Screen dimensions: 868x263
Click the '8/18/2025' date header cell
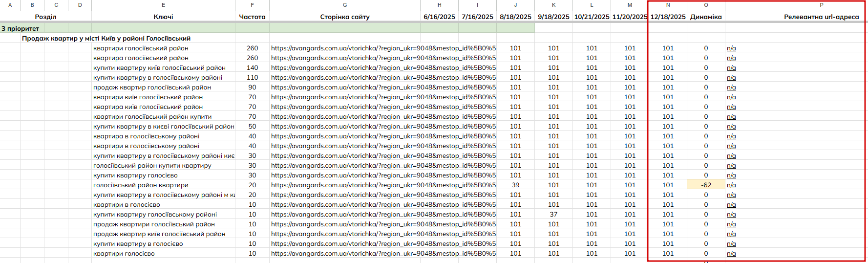[515, 17]
